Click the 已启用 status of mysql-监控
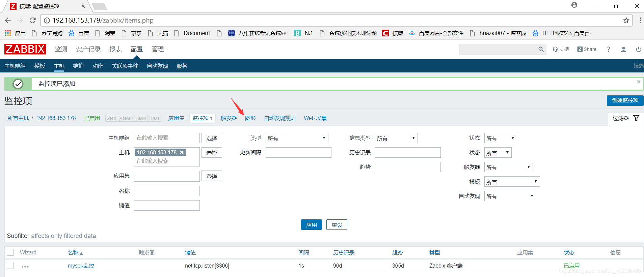This screenshot has width=644, height=277. pos(572,266)
